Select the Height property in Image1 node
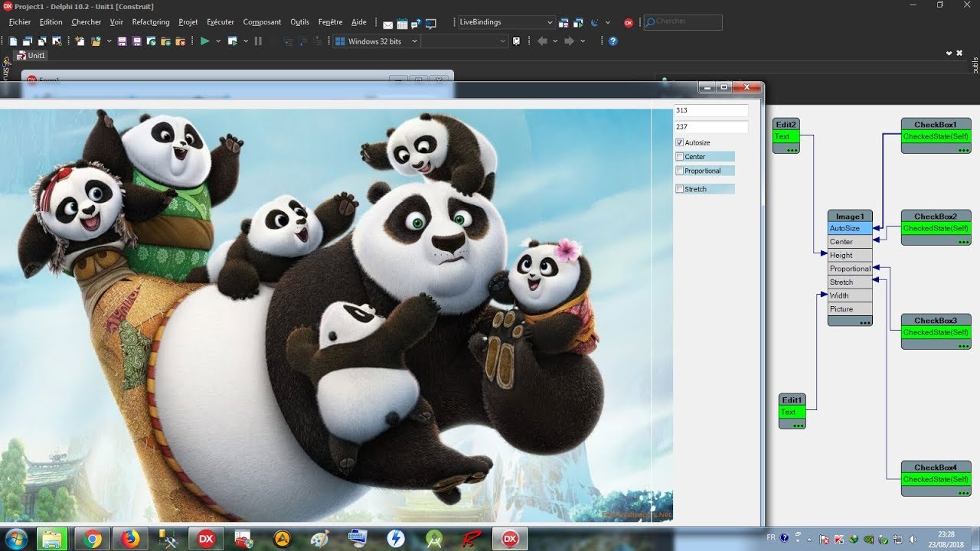 (x=850, y=256)
